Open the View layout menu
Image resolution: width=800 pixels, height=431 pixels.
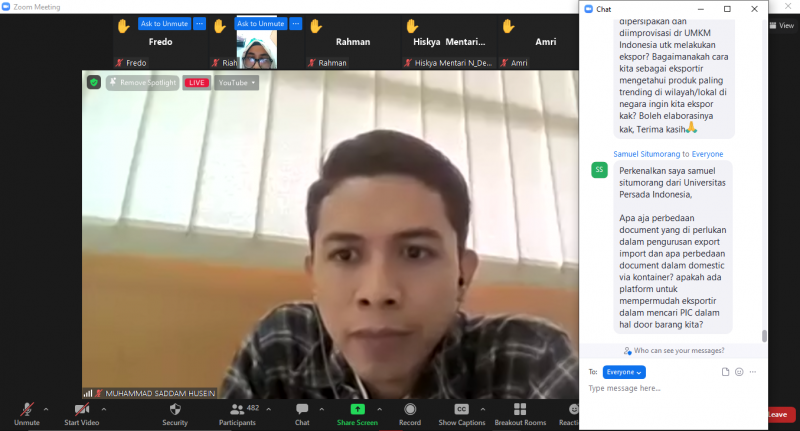[x=782, y=26]
